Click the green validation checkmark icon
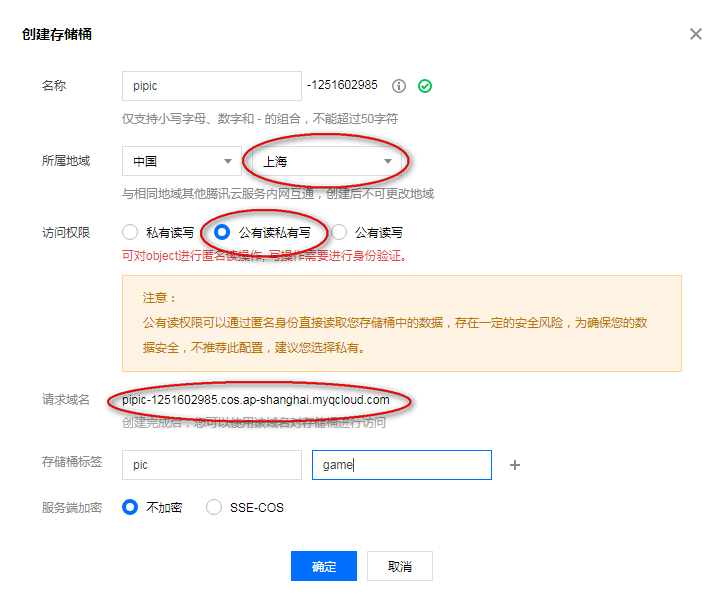Screen dimensions: 722x606 [425, 87]
